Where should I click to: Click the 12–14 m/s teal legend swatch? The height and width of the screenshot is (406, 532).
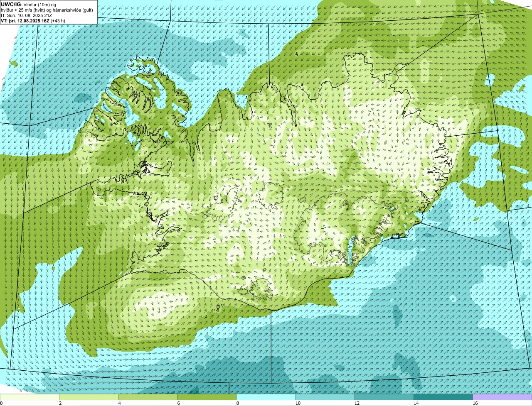point(384,397)
